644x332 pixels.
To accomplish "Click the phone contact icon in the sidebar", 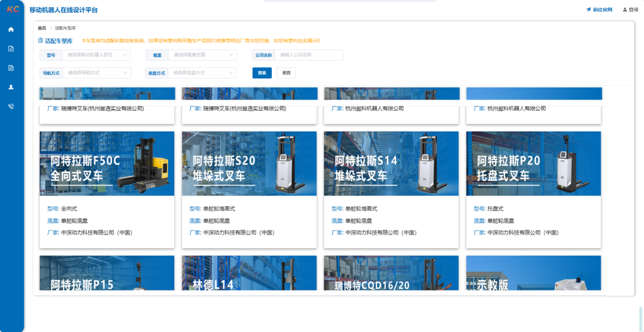I will tap(11, 106).
